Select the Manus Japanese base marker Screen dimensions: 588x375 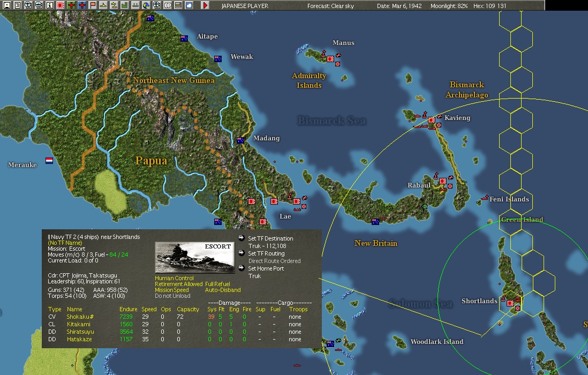click(x=330, y=59)
